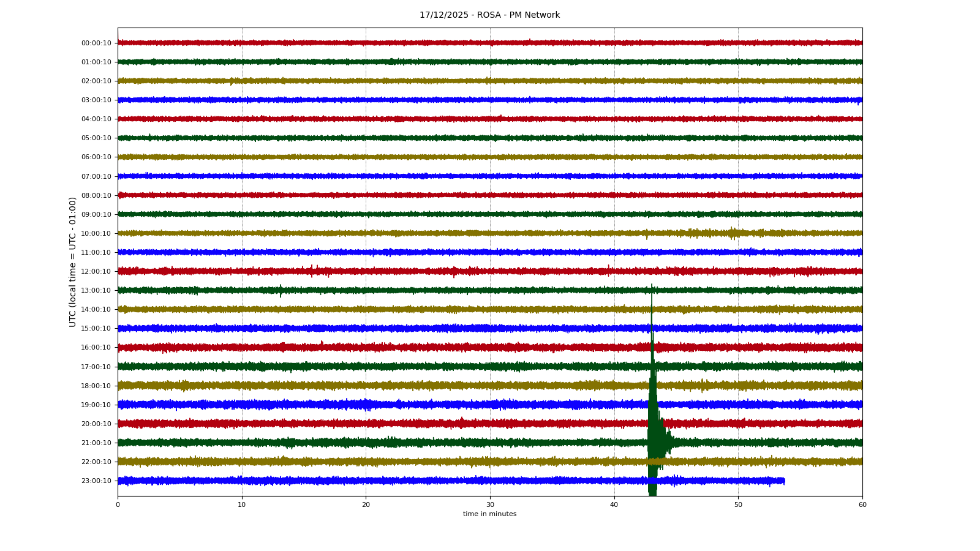
Task: Click the 07:00:10 time label
Action: (96, 177)
